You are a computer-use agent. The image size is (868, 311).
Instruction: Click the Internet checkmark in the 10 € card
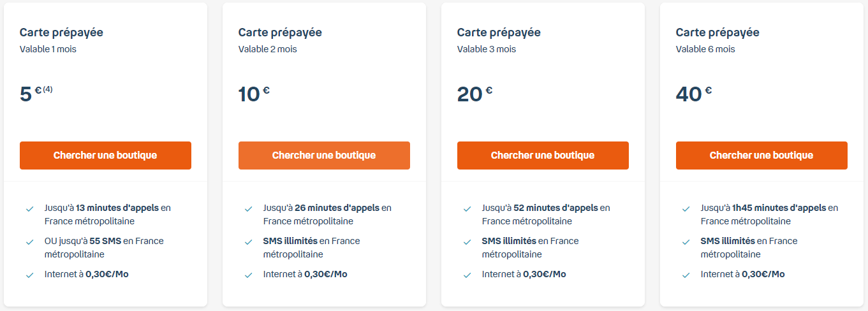click(248, 275)
